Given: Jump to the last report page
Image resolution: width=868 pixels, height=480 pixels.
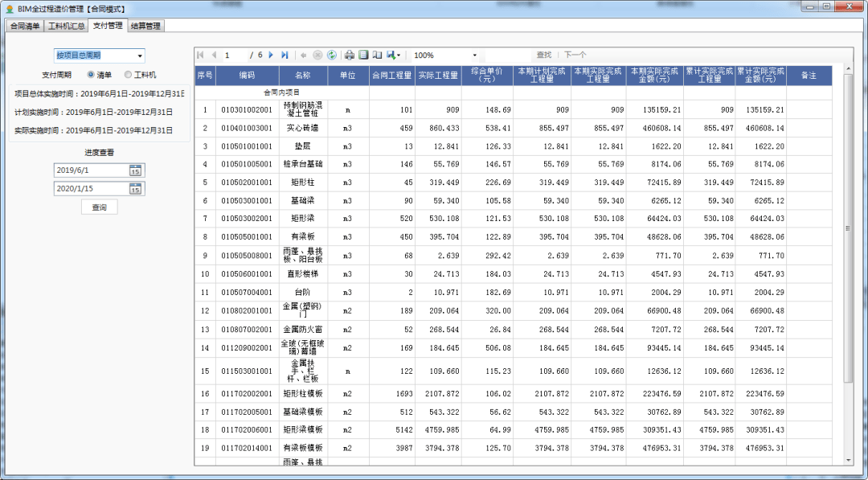Looking at the screenshot, I should (285, 55).
